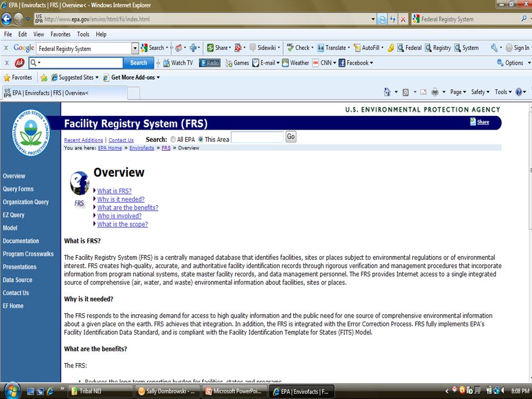
Task: Open the Translate toolbar tool
Action: pyautogui.click(x=333, y=48)
